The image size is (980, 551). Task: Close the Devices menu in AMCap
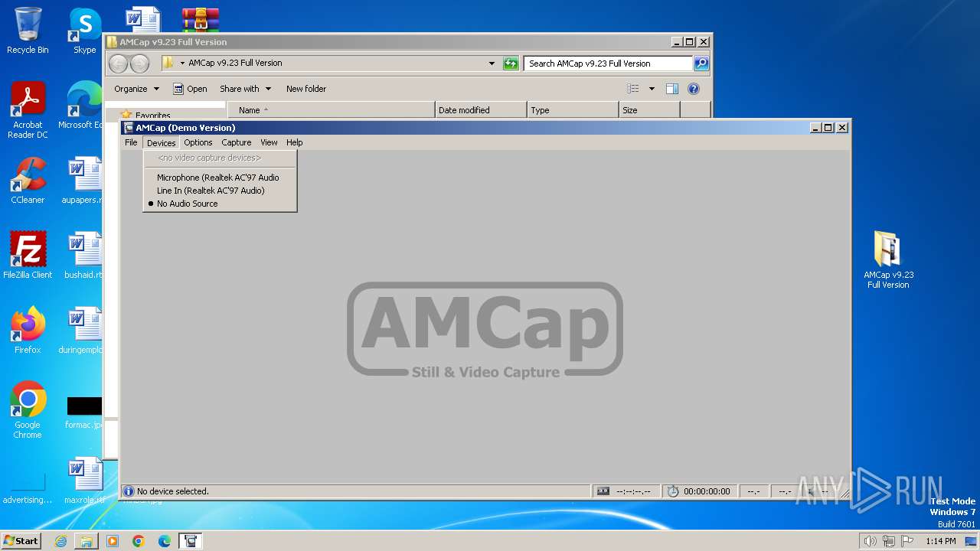[161, 142]
